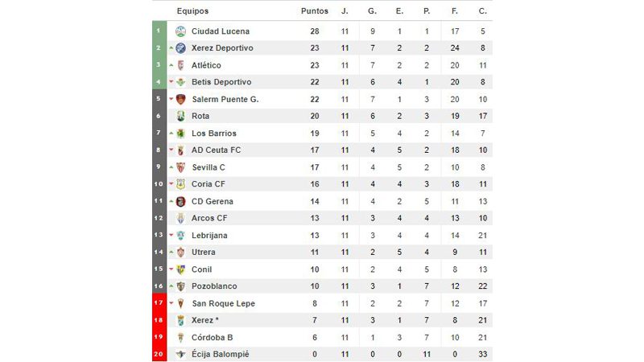This screenshot has width=644, height=362.
Task: Click the CD Gerena crest icon
Action: pyautogui.click(x=180, y=202)
